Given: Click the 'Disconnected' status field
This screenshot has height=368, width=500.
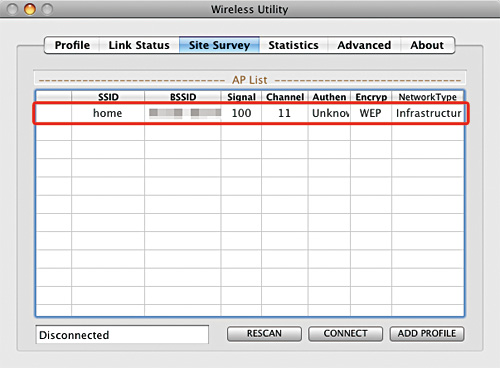Looking at the screenshot, I should (x=122, y=335).
